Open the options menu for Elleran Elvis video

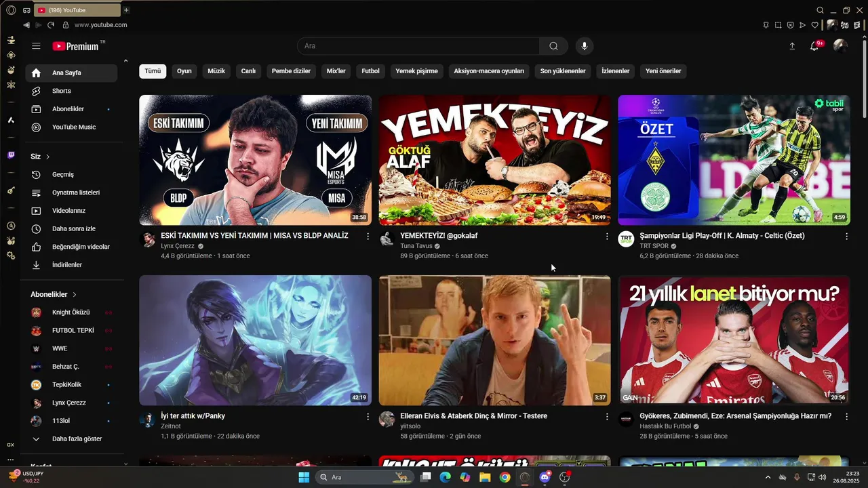click(607, 417)
